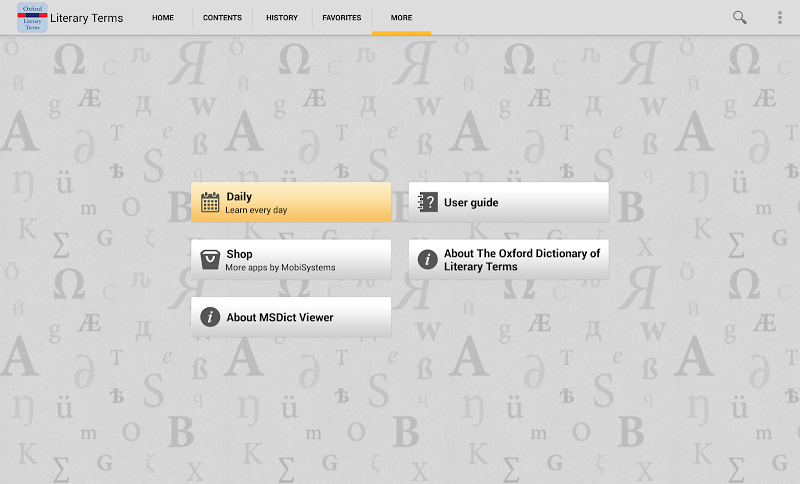Switch to the HOME tab
800x484 pixels.
point(163,17)
